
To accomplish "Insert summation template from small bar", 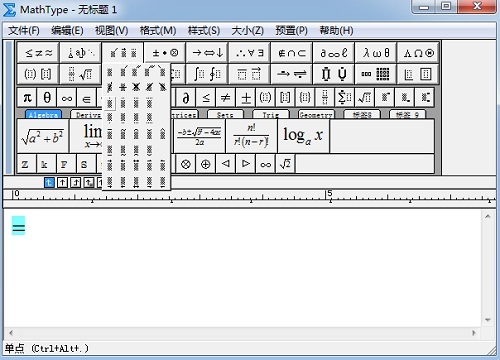I will (345, 98).
